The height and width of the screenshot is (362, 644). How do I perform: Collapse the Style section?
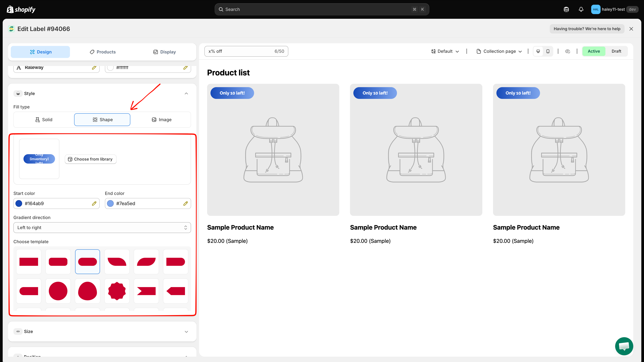tap(186, 94)
